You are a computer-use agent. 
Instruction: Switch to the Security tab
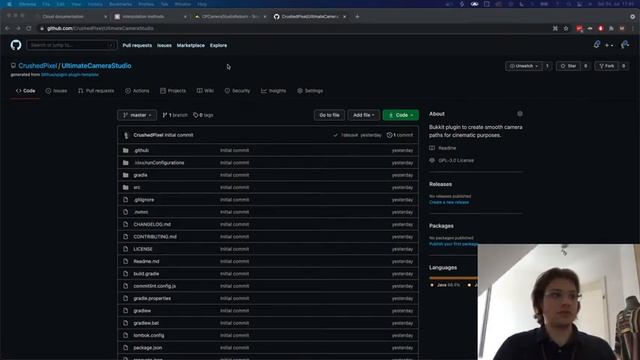pos(237,91)
